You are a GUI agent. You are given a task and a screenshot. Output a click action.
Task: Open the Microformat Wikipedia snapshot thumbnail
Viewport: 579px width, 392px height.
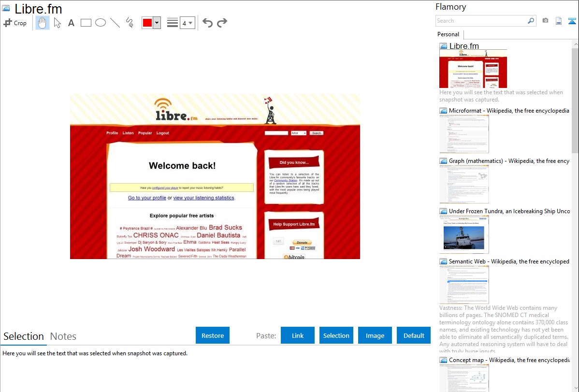pos(464,134)
